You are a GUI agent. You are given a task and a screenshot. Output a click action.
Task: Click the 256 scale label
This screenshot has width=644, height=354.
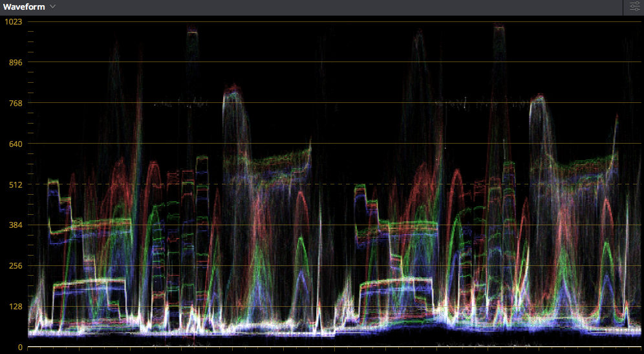point(16,266)
